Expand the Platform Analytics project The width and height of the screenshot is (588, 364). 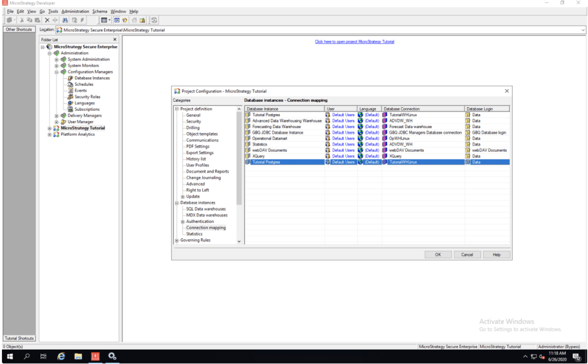pyautogui.click(x=50, y=135)
